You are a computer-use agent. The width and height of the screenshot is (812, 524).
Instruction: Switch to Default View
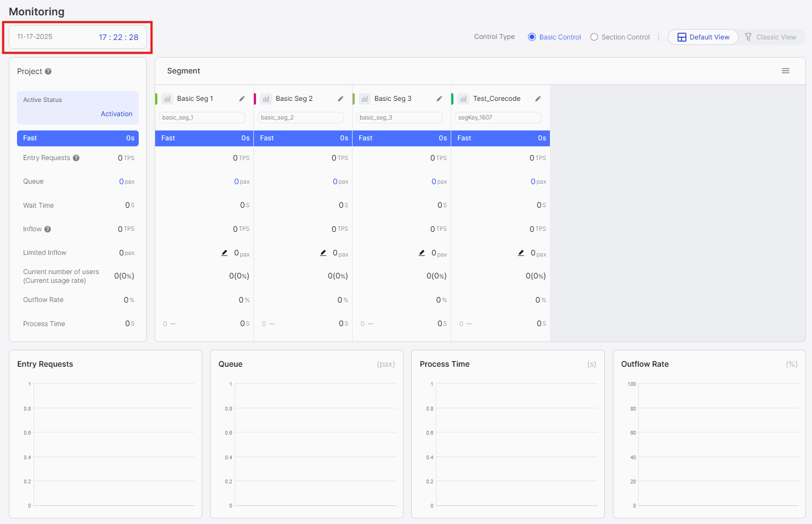tap(703, 37)
